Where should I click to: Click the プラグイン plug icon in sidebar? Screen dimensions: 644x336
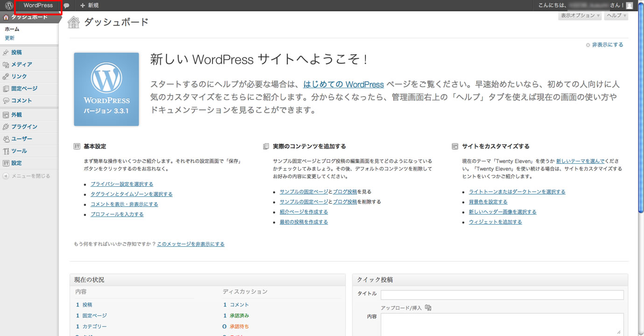(x=6, y=127)
